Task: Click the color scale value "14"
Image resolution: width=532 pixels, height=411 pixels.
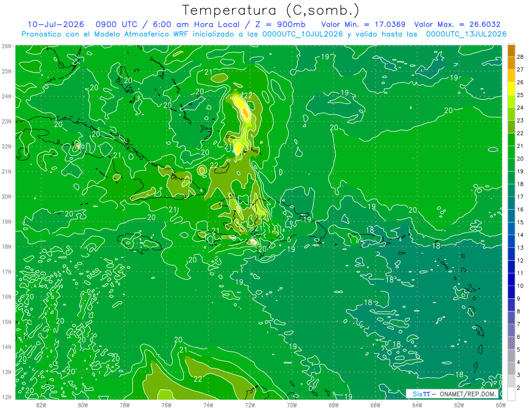Action: coord(520,235)
